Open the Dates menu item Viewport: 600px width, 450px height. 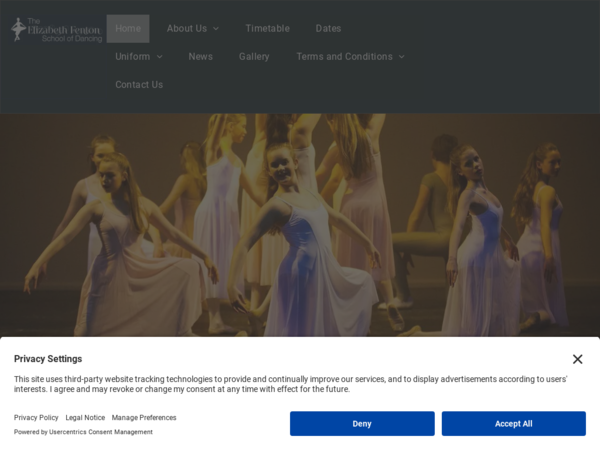[x=328, y=29]
